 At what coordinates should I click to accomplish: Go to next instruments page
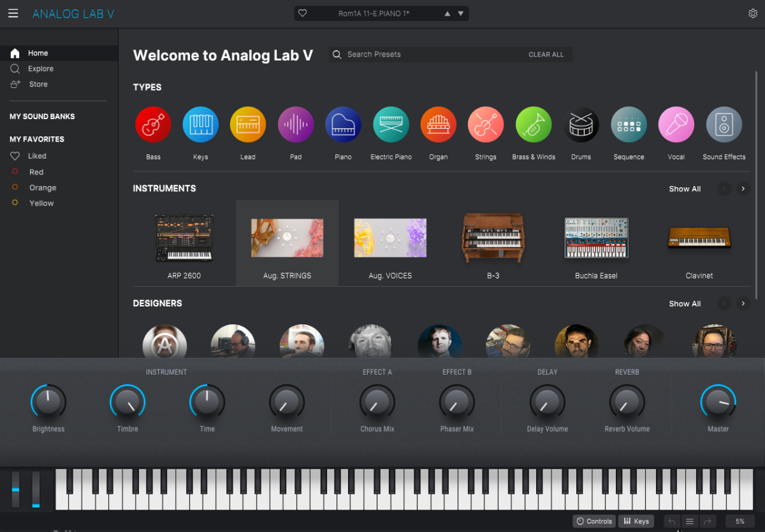click(x=743, y=189)
